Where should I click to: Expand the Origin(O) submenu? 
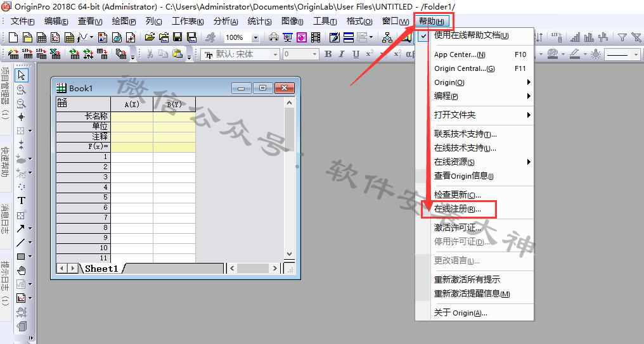tap(474, 82)
